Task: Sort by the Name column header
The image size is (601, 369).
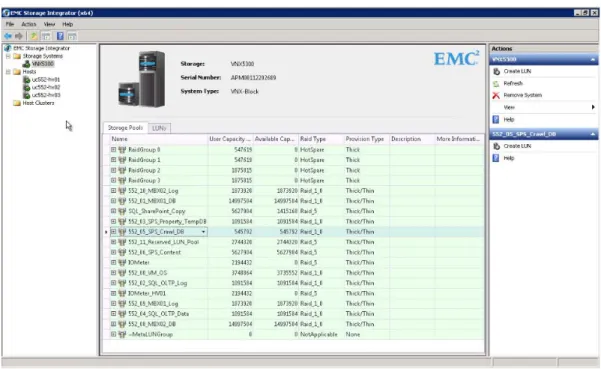Action: pyautogui.click(x=159, y=139)
